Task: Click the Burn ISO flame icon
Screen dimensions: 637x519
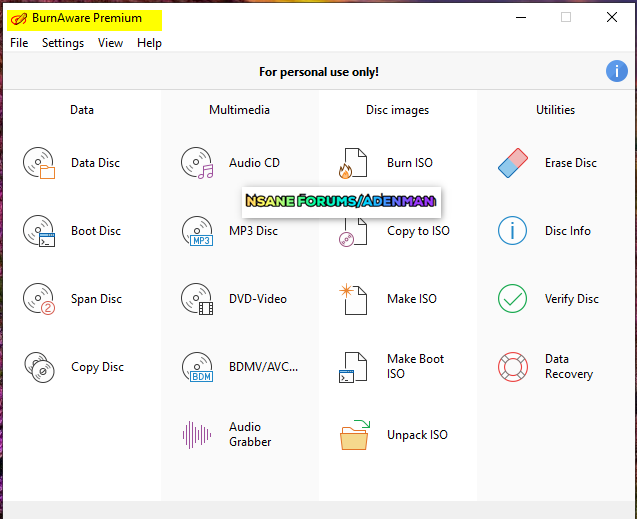Action: [x=353, y=163]
